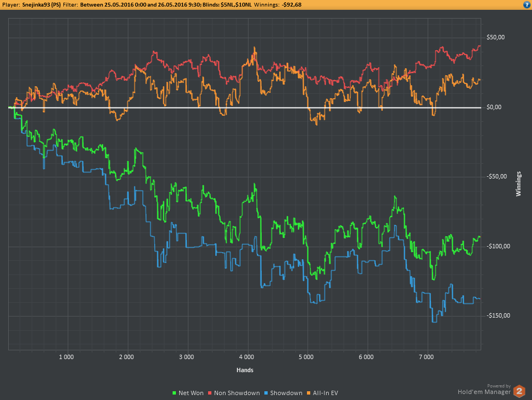The height and width of the screenshot is (400, 532).
Task: Toggle the Net Won legend entry
Action: point(188,393)
